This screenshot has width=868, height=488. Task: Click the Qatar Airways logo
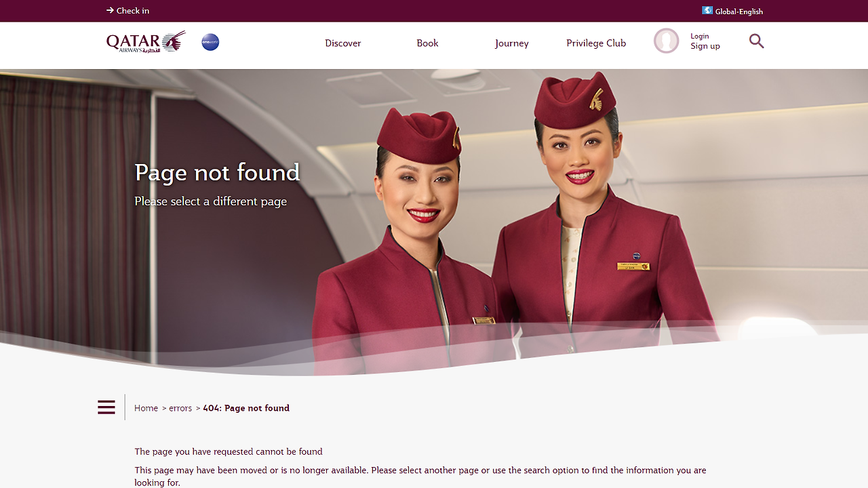click(146, 41)
